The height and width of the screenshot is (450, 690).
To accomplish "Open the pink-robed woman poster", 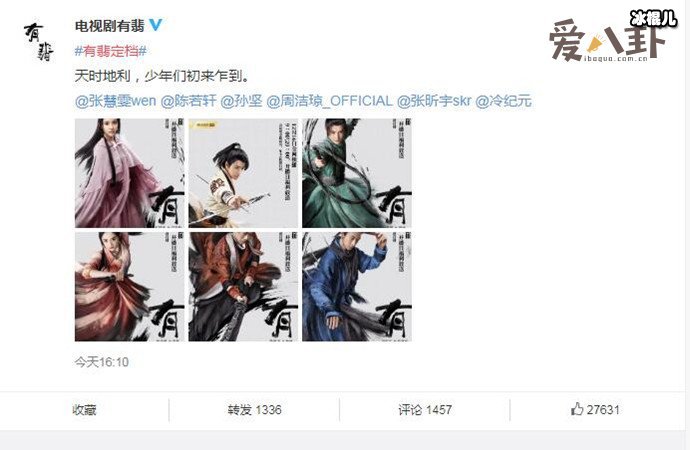I will click(x=129, y=173).
